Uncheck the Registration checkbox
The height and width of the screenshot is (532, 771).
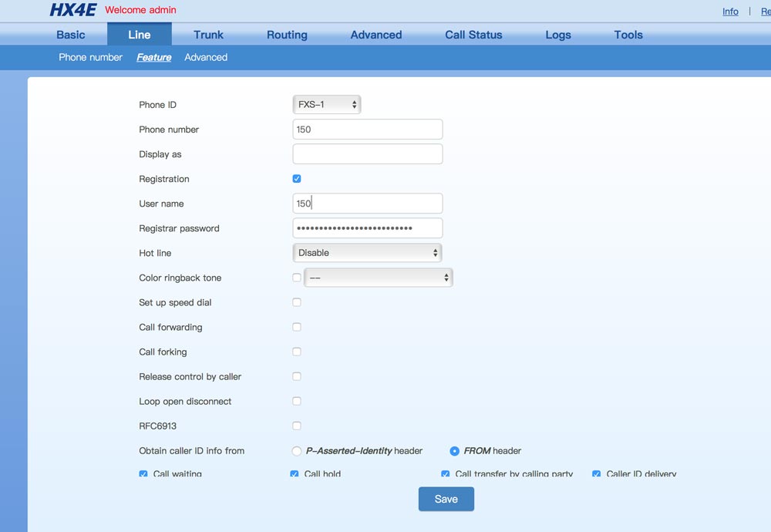click(x=297, y=179)
